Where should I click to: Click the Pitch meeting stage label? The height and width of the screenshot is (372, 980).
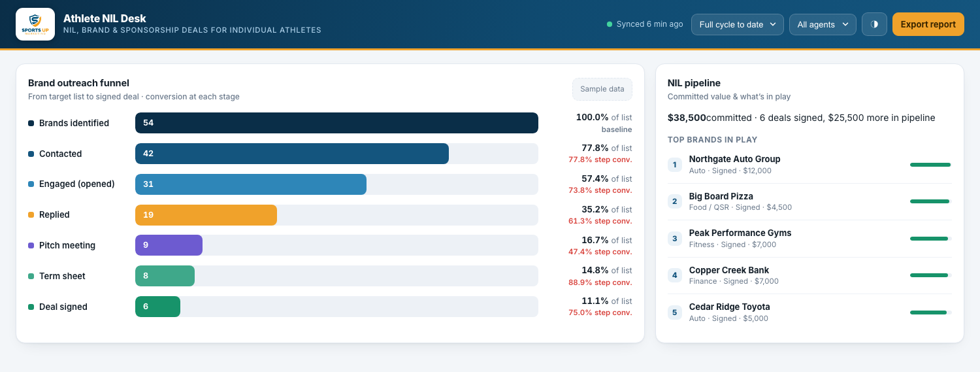coord(67,245)
